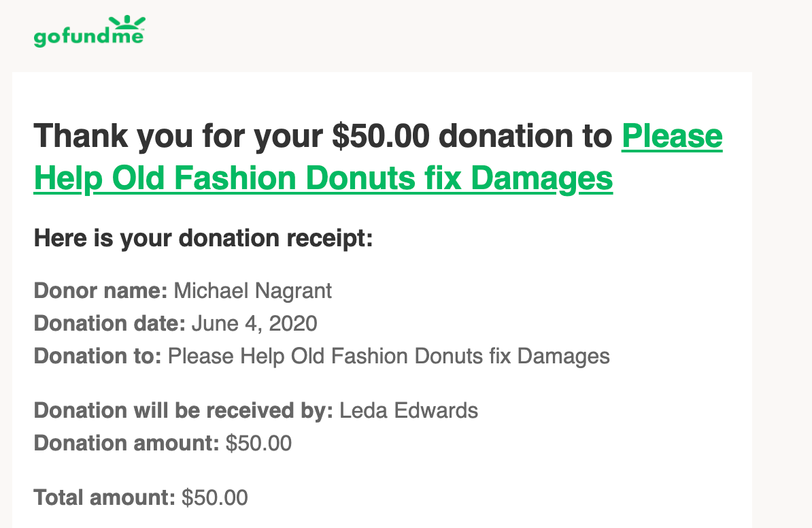Viewport: 812px width, 528px height.
Task: Click the gray campaign title after Donation to
Action: click(389, 357)
